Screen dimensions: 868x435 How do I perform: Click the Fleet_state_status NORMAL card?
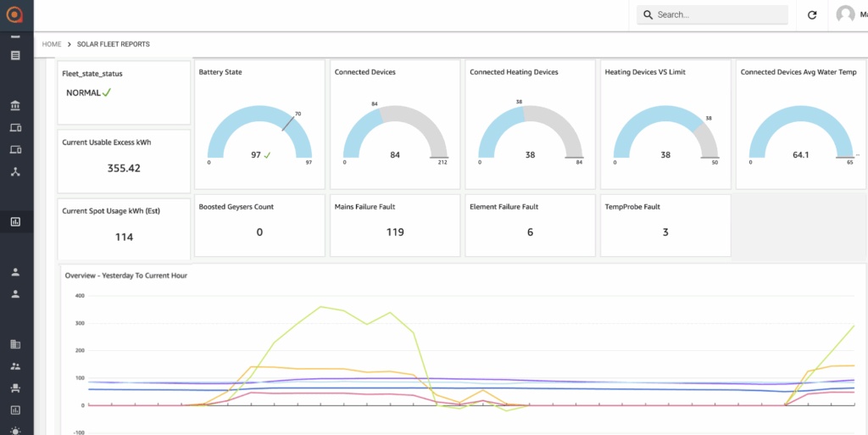click(124, 92)
